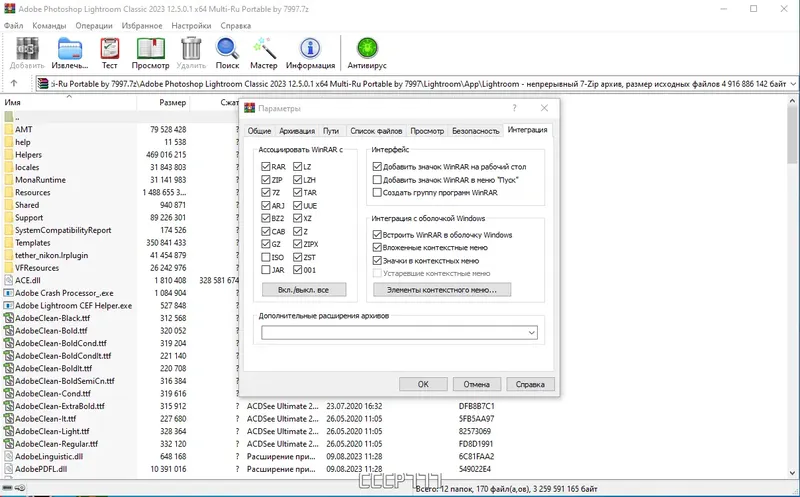Screen dimensions: 800x497
Task: Confirm with the OK button
Action: [423, 384]
